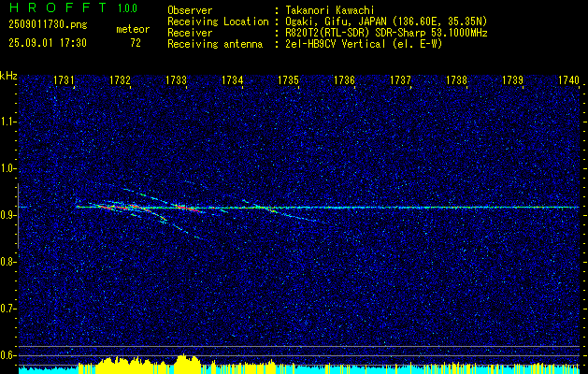Click the meteor label
This screenshot has height=374, width=588.
[x=133, y=29]
